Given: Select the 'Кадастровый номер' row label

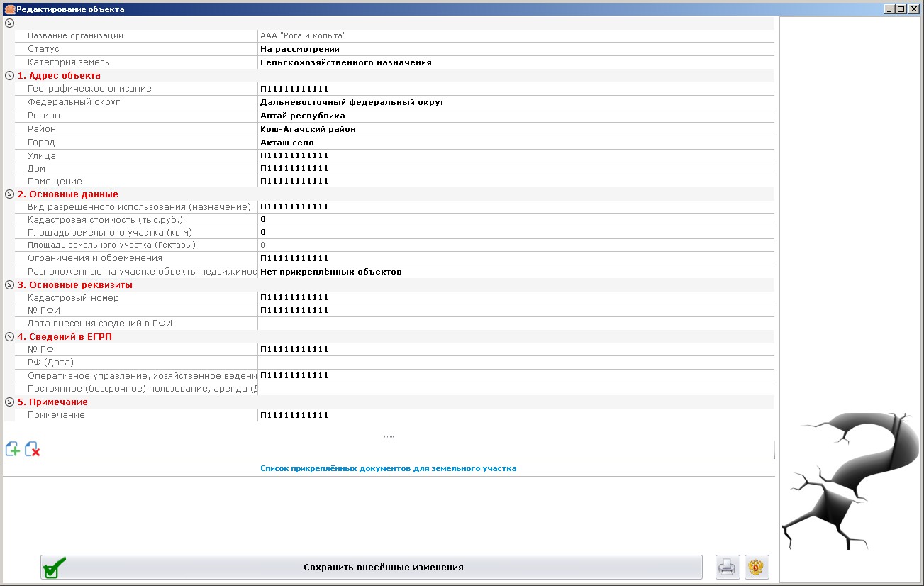Looking at the screenshot, I should 73,297.
